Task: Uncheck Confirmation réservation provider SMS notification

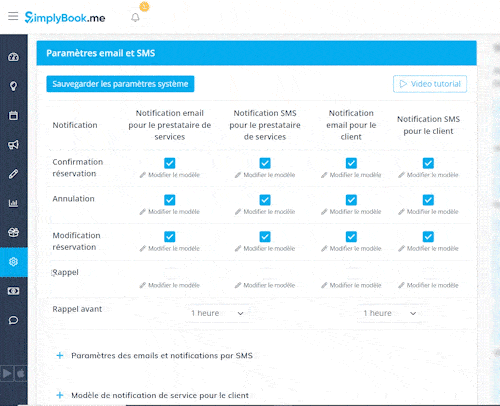Action: [265, 163]
